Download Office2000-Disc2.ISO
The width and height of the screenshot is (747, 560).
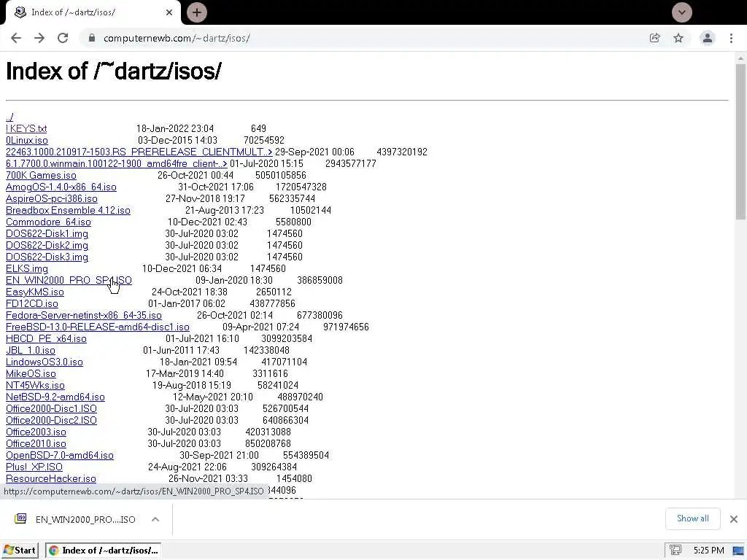click(51, 421)
